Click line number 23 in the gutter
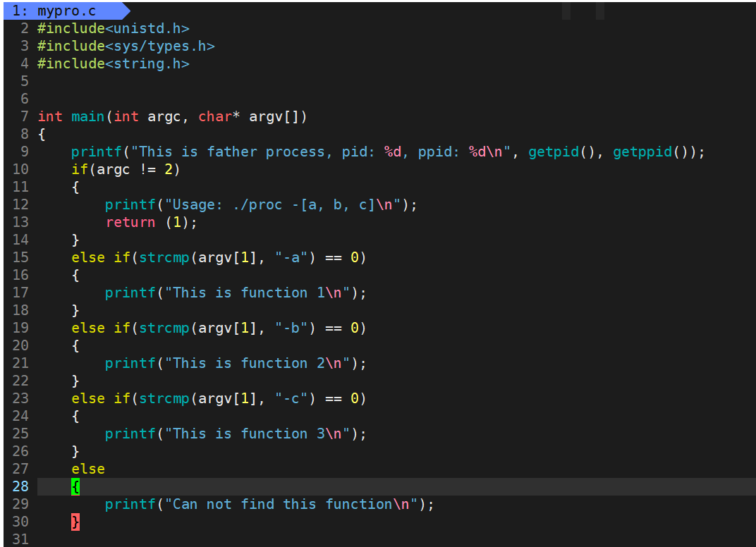 click(20, 398)
